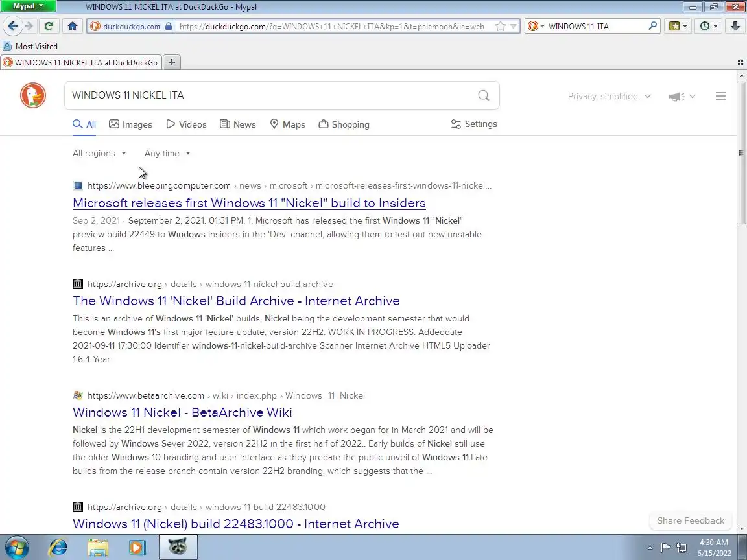Viewport: 747px width, 560px height.
Task: Open the Windows Start menu
Action: pos(17,547)
